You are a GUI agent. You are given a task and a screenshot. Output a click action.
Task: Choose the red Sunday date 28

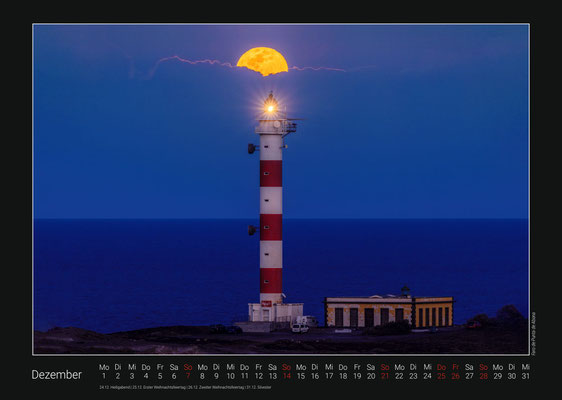(x=483, y=376)
